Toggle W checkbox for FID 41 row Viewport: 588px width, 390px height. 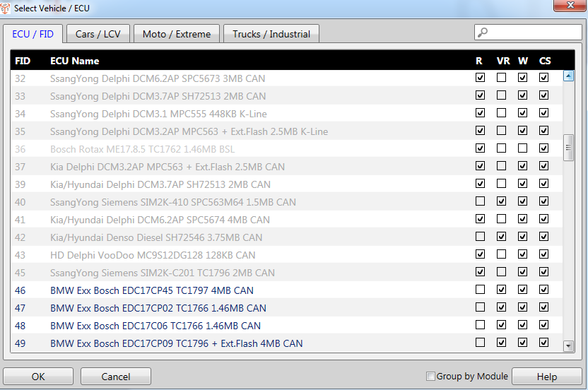pos(522,219)
